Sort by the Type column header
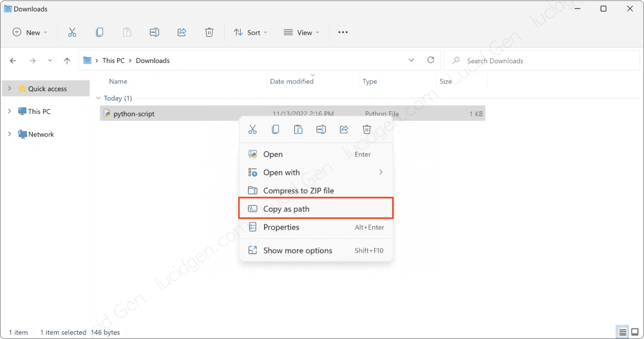The width and height of the screenshot is (644, 339). 370,81
